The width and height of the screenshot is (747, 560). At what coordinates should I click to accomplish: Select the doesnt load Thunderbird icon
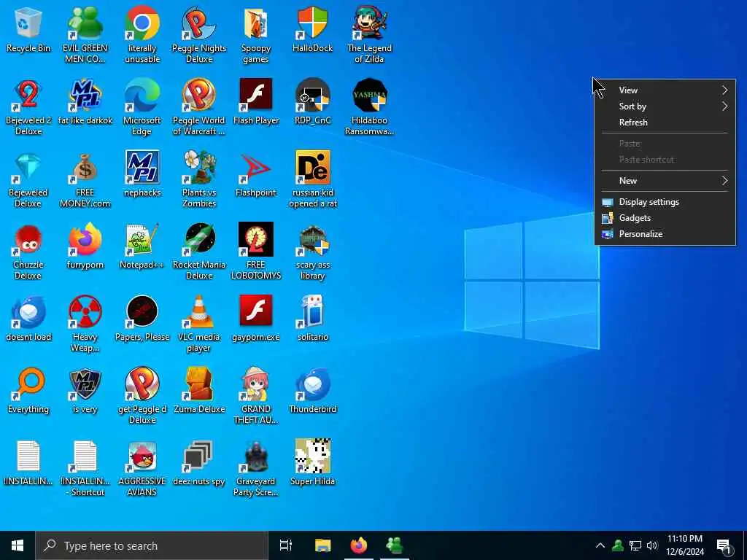click(x=28, y=312)
